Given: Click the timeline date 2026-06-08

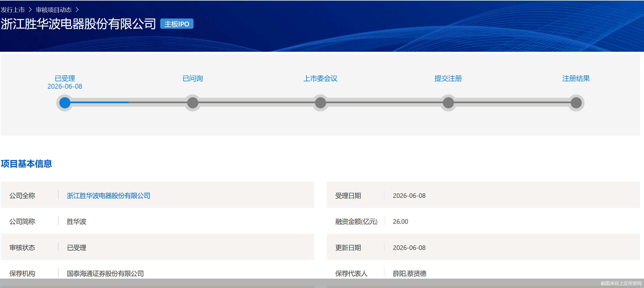Looking at the screenshot, I should pyautogui.click(x=65, y=86).
